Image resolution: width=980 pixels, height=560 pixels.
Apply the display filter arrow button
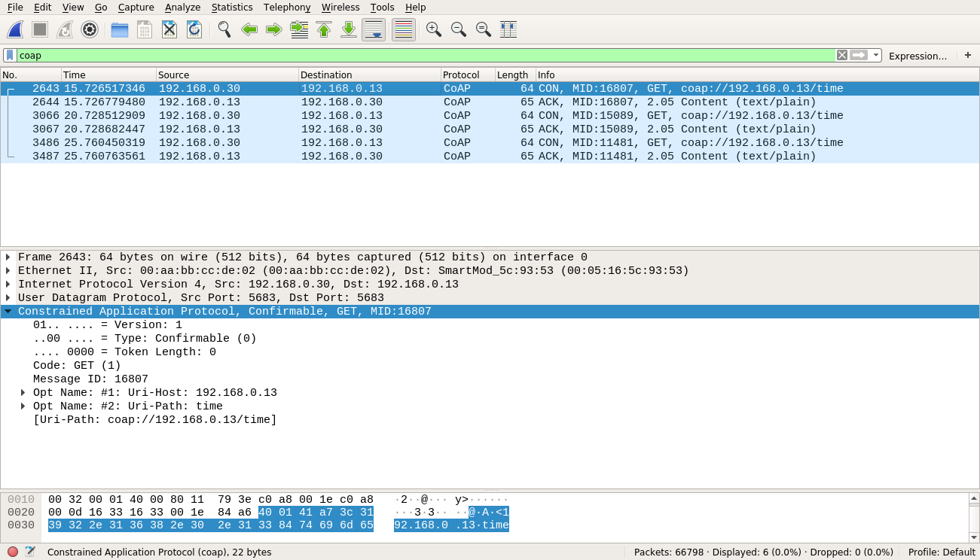point(859,55)
